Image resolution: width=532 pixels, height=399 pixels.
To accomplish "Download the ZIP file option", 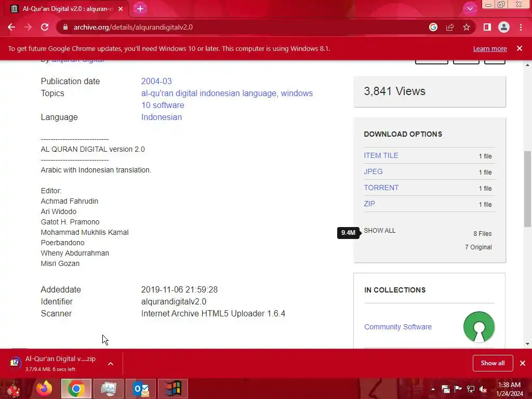I will pos(369,204).
